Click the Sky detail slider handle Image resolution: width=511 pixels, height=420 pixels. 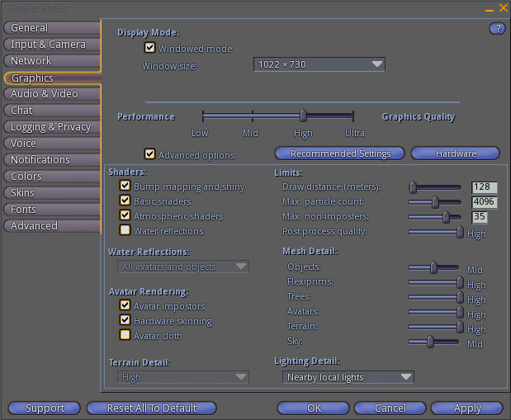click(x=430, y=342)
